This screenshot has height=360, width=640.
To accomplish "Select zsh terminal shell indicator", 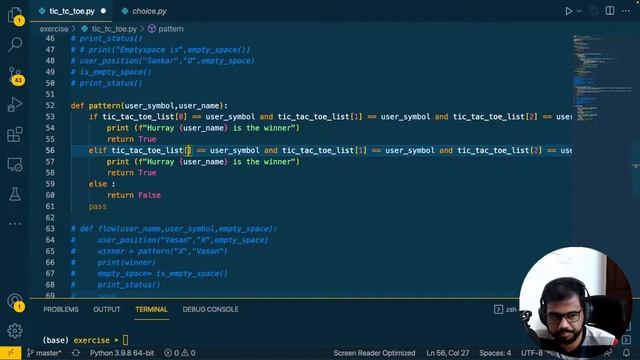I will pos(505,309).
